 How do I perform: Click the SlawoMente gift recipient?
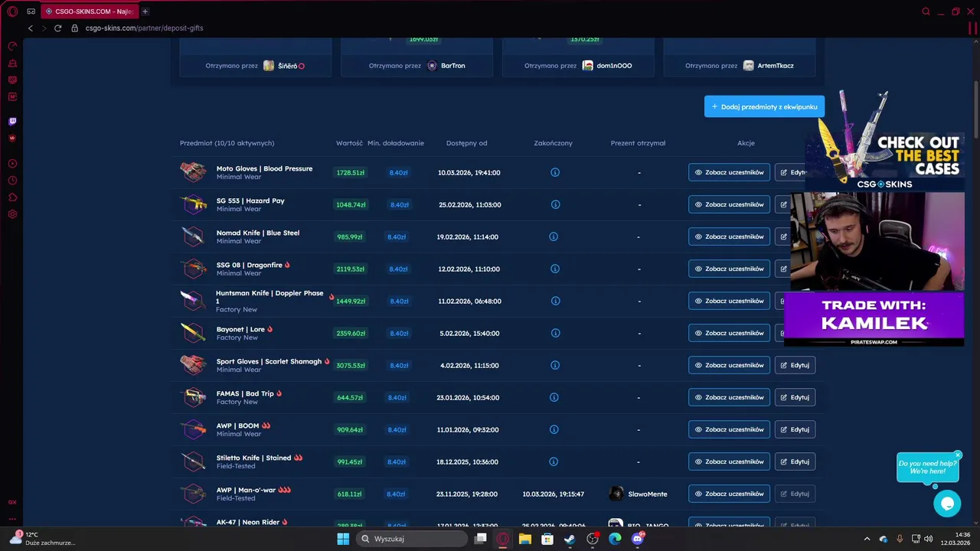(x=638, y=494)
